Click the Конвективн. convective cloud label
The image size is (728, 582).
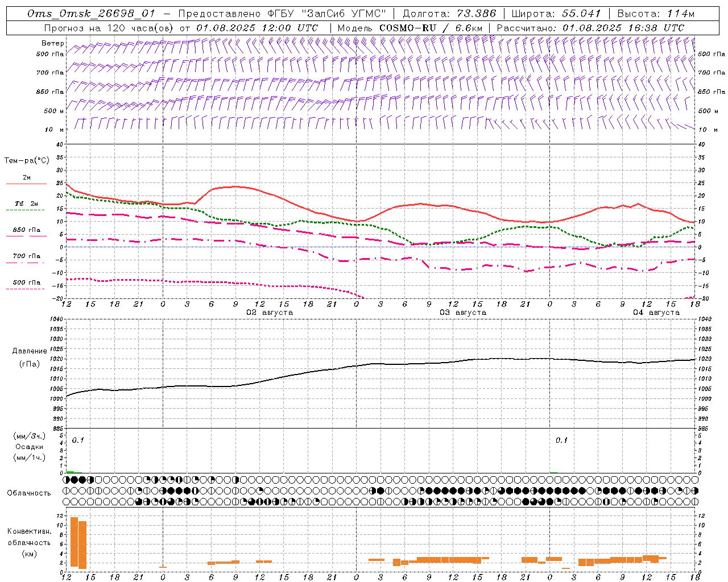tap(29, 531)
